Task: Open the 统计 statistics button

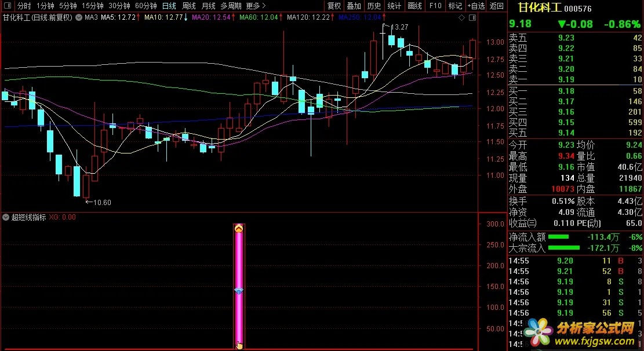Action: click(394, 6)
